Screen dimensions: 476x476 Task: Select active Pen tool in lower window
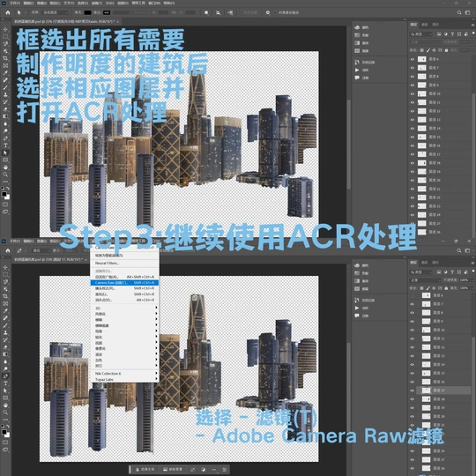click(5, 376)
